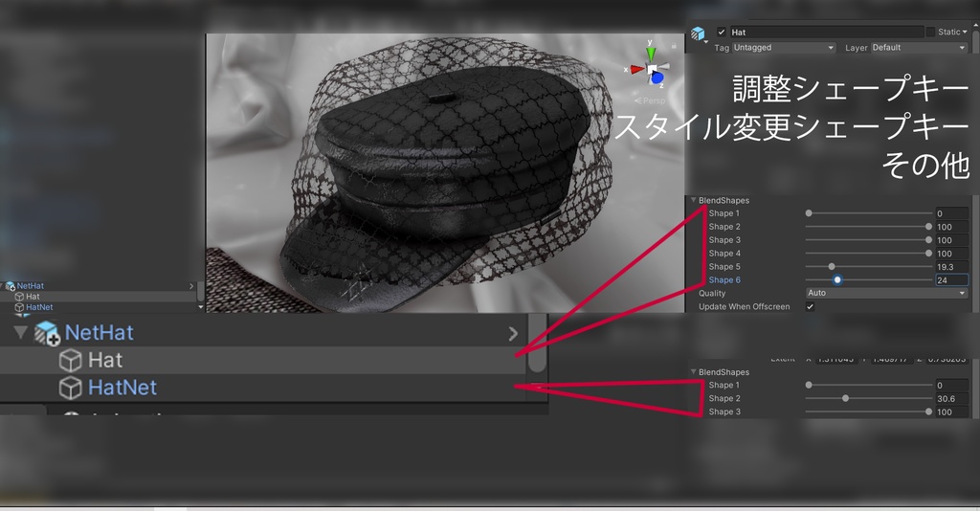Collapse the BlendShapes foldout listing three shapes
Image resolution: width=980 pixels, height=511 pixels.
pyautogui.click(x=694, y=371)
